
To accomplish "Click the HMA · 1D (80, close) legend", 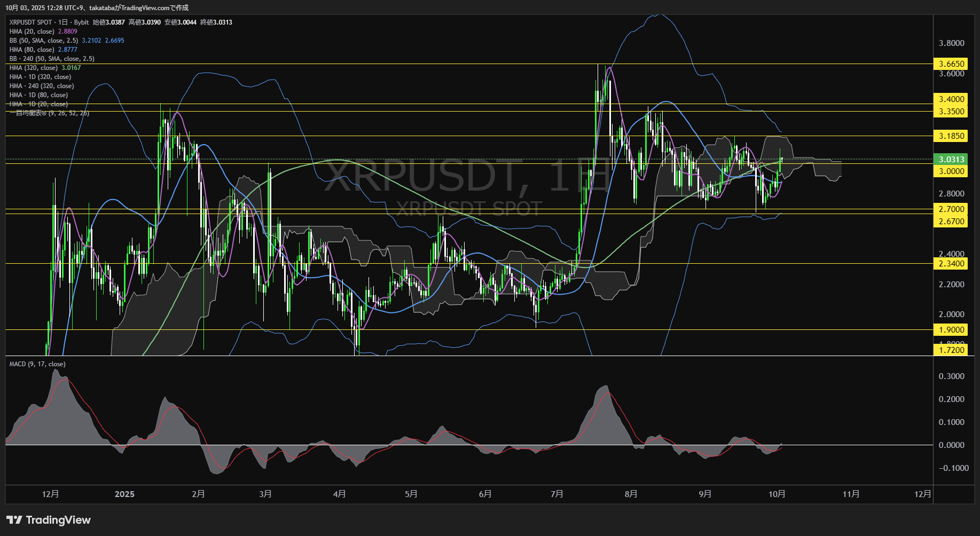I will [x=38, y=95].
